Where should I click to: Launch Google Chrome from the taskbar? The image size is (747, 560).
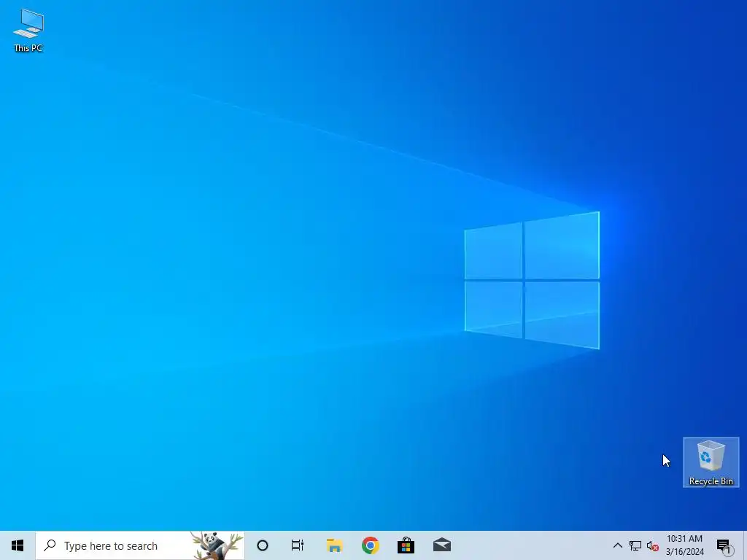370,545
